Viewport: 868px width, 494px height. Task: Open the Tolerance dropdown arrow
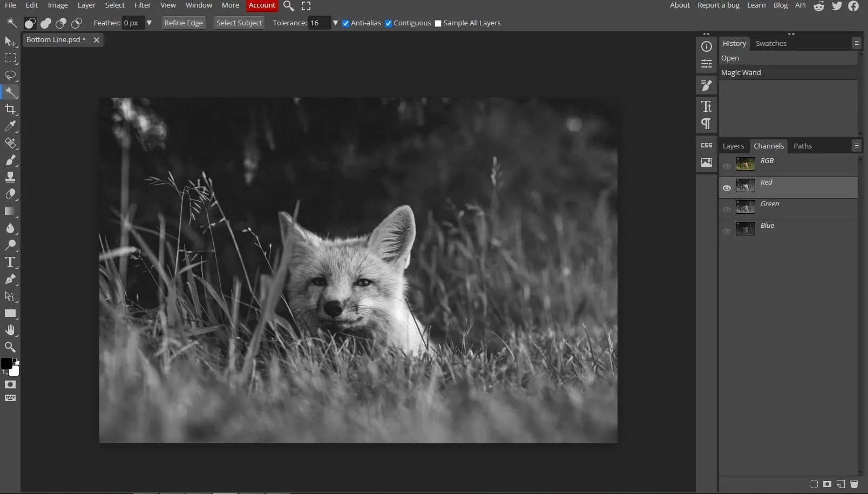[335, 23]
